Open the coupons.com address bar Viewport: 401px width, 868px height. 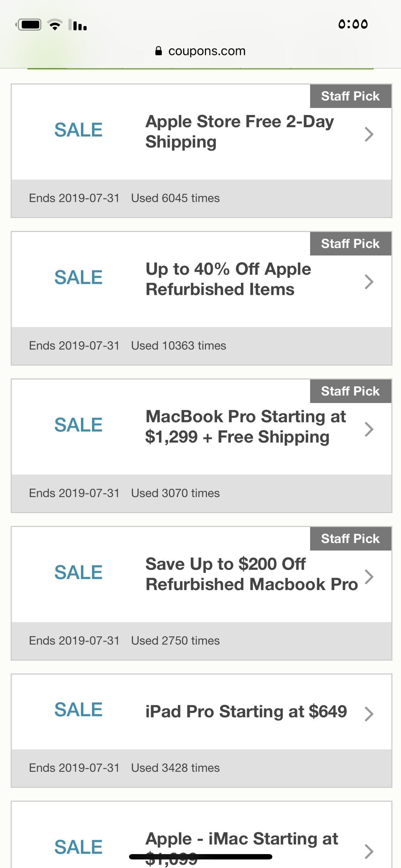207,51
